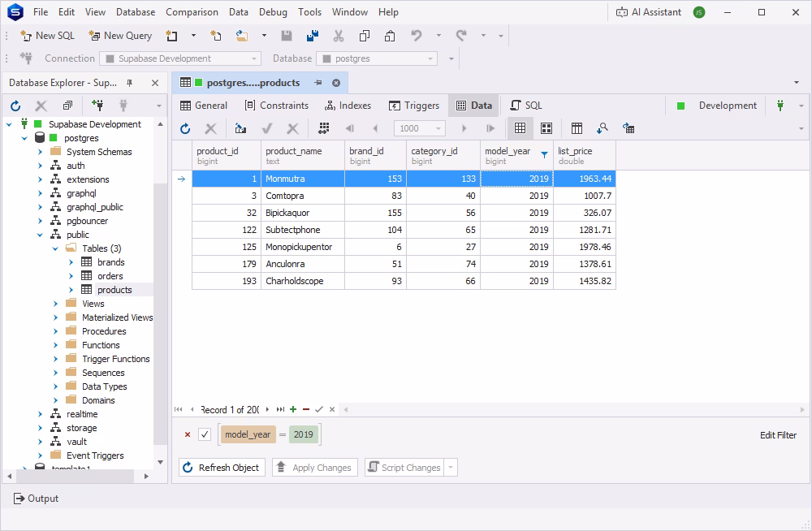This screenshot has height=531, width=812.
Task: Refresh the Database Explorer tree
Action: [x=15, y=106]
